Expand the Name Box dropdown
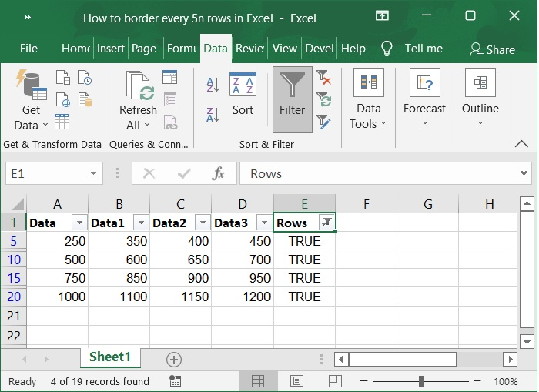 93,173
